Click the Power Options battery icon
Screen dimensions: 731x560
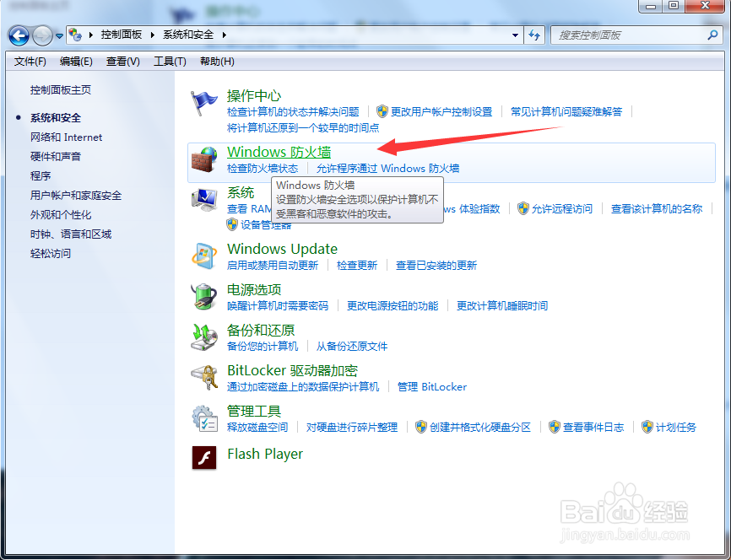click(204, 296)
